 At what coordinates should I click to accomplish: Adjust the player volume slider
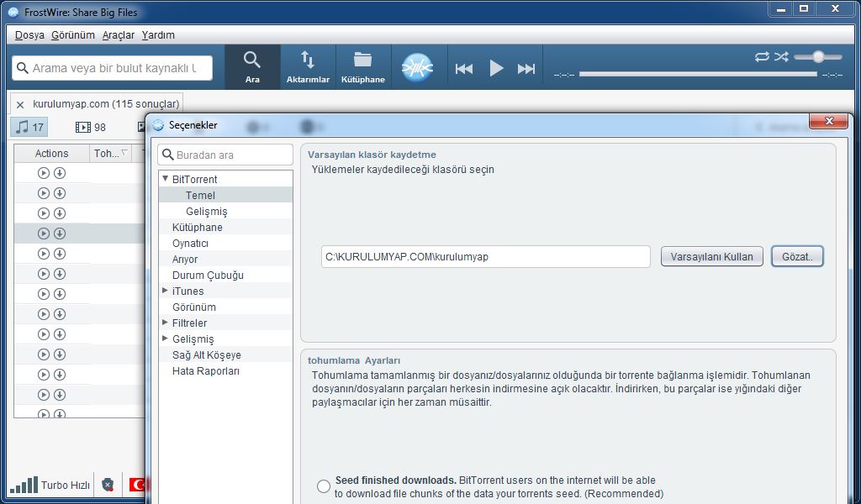pyautogui.click(x=818, y=56)
